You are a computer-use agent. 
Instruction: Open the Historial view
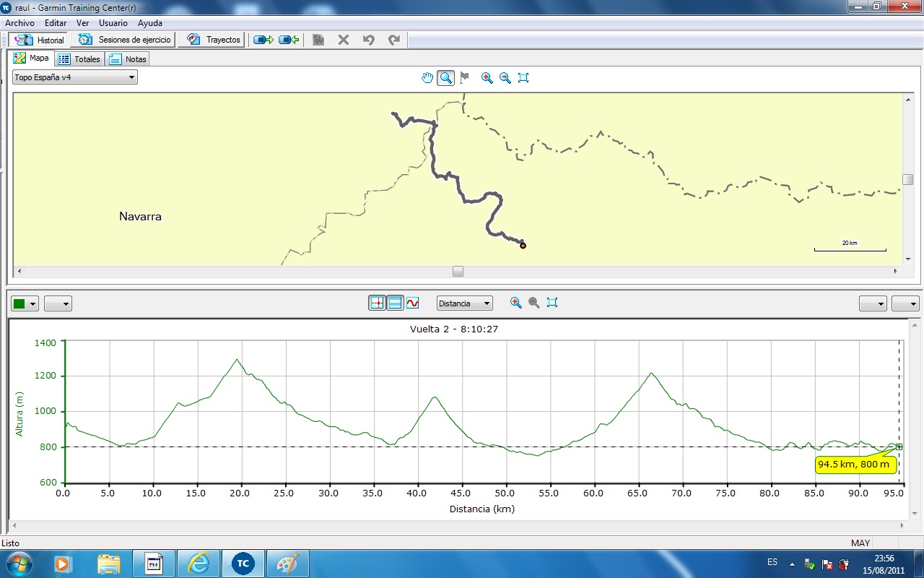[39, 40]
